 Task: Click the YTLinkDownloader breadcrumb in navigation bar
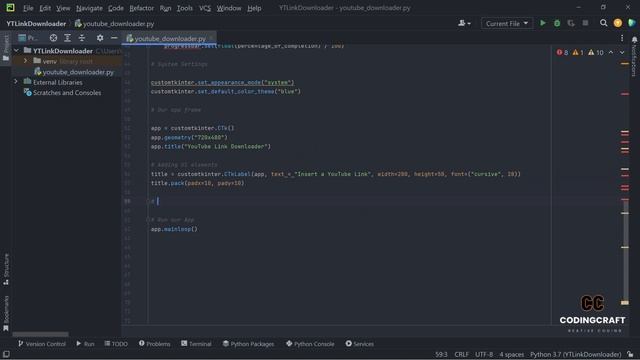[x=36, y=24]
